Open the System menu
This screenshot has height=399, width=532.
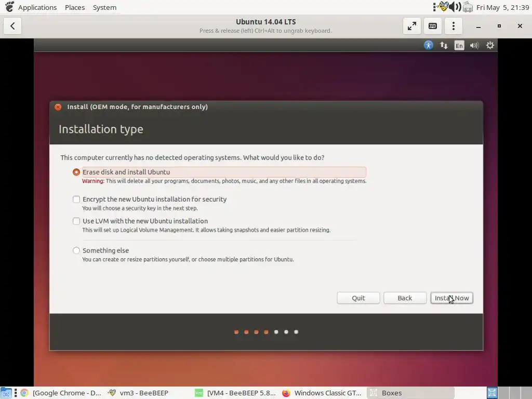104,7
